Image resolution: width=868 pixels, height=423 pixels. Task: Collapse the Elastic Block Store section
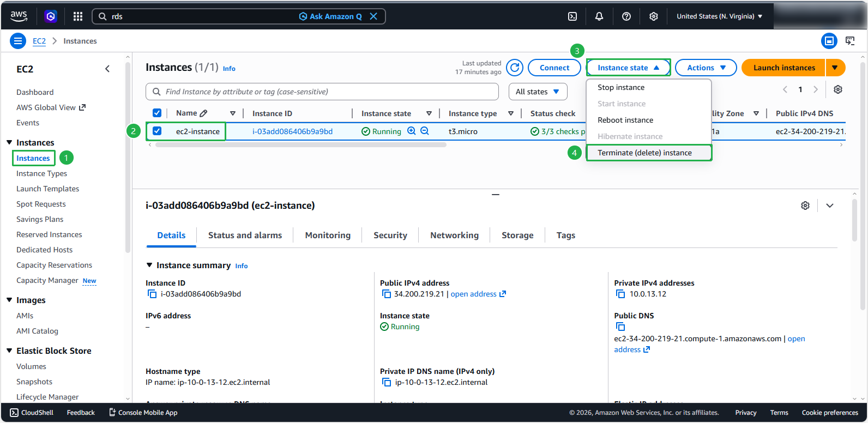click(x=9, y=351)
